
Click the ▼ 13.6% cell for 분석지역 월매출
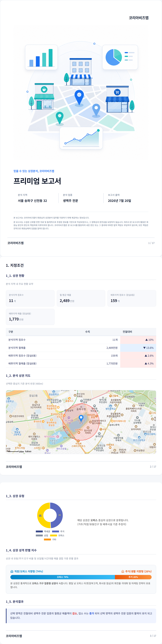138,348
